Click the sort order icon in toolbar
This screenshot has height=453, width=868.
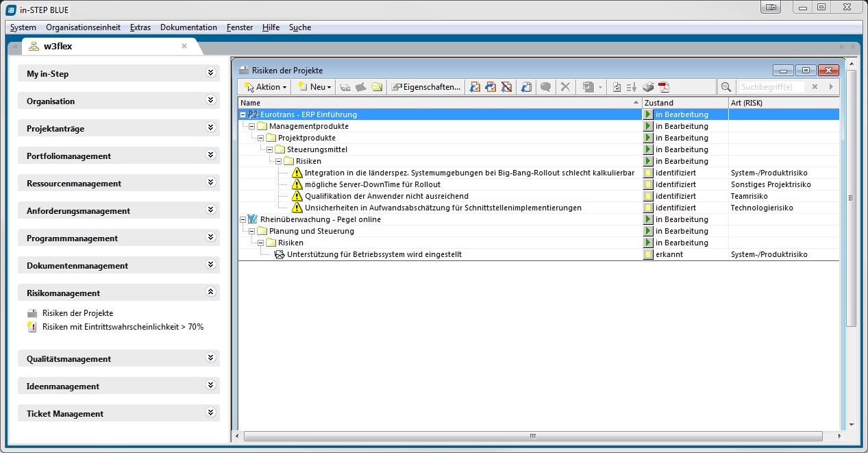coord(632,87)
